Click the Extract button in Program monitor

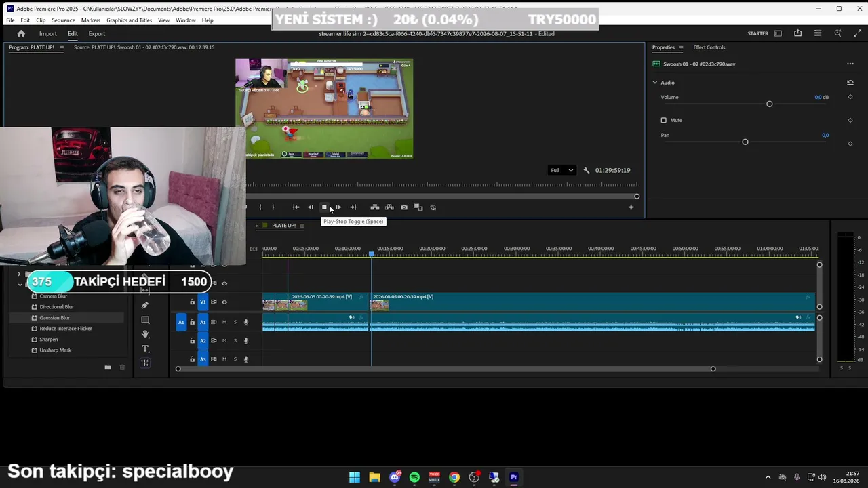(x=389, y=207)
